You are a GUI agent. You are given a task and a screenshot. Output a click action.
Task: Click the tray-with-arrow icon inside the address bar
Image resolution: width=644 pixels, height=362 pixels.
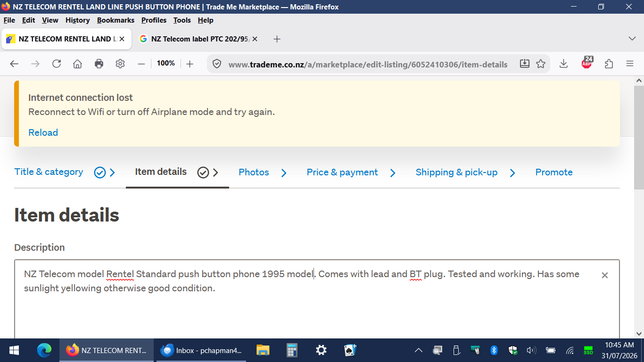pyautogui.click(x=525, y=64)
